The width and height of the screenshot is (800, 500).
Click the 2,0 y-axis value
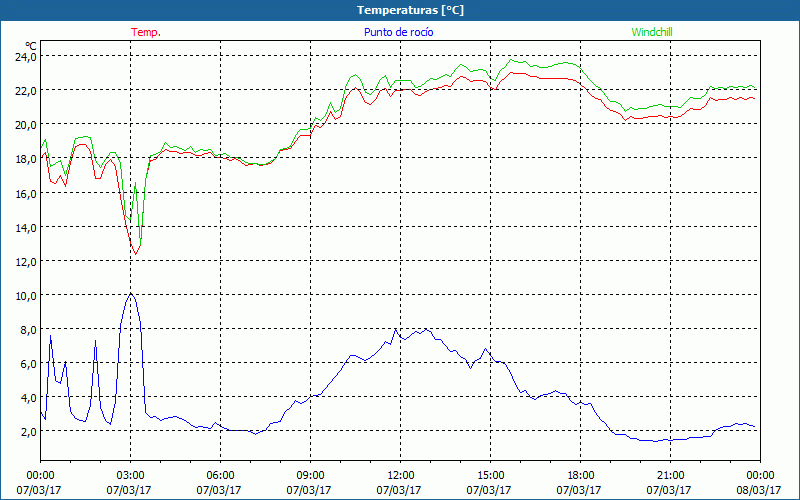28,432
